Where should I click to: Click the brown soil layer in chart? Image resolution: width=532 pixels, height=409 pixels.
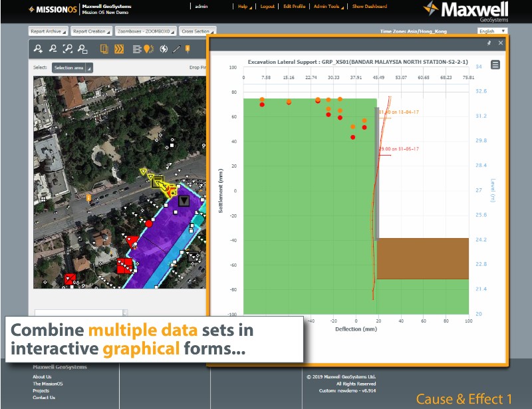[423, 259]
